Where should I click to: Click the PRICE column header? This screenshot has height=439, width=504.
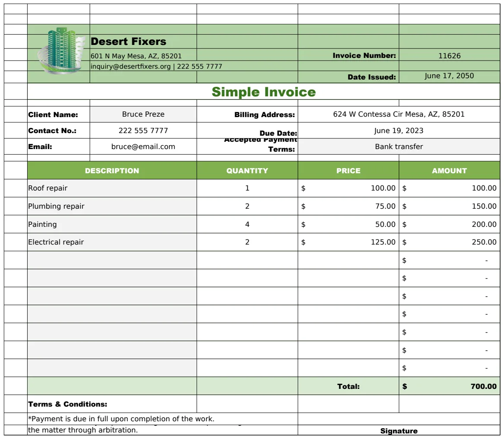tap(349, 170)
